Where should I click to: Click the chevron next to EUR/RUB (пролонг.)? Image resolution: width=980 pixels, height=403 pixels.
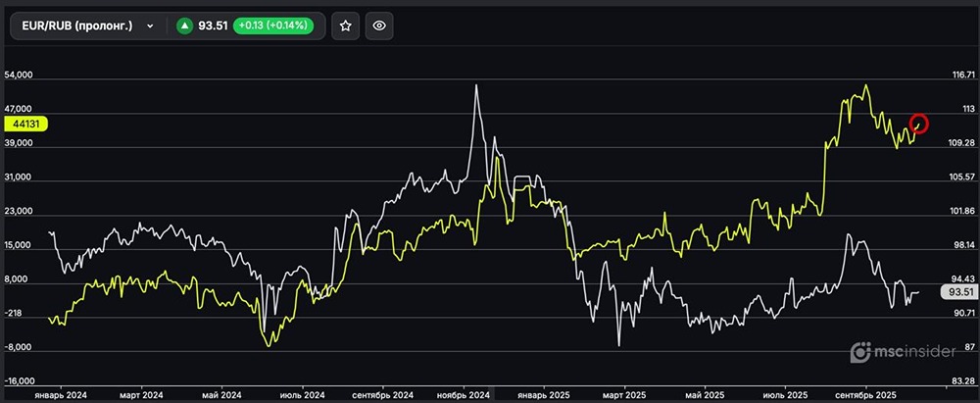coord(150,26)
